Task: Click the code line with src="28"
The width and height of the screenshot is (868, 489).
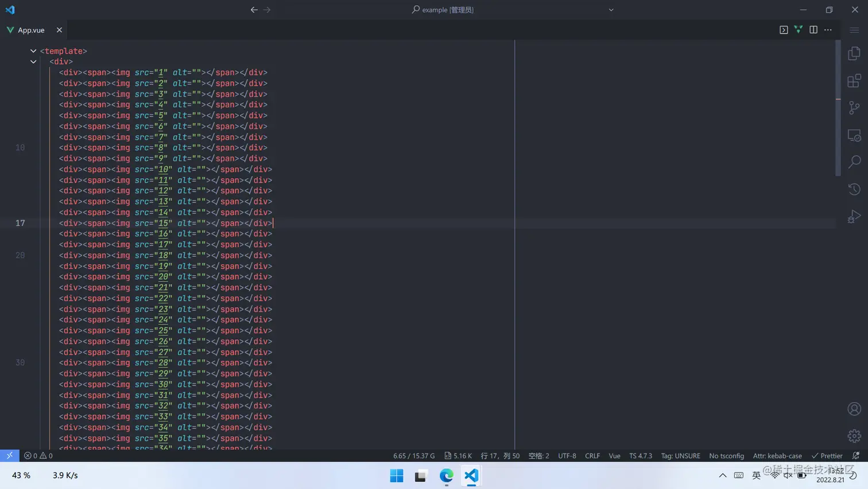Action: pyautogui.click(x=165, y=363)
